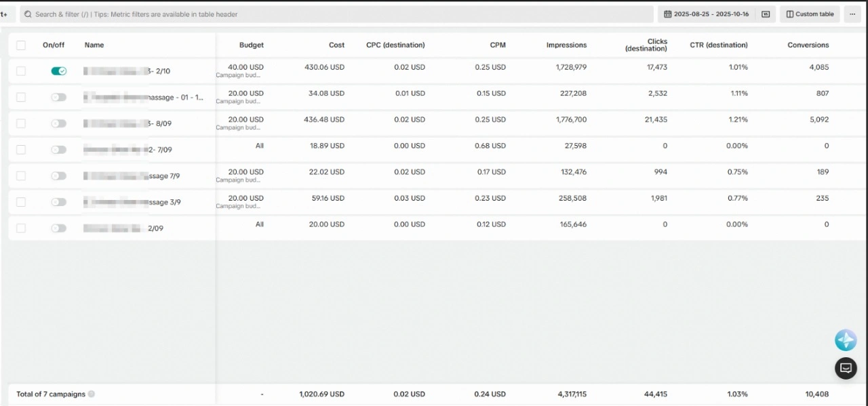Click the Custom table columns icon
This screenshot has height=406, width=868.
coord(789,14)
